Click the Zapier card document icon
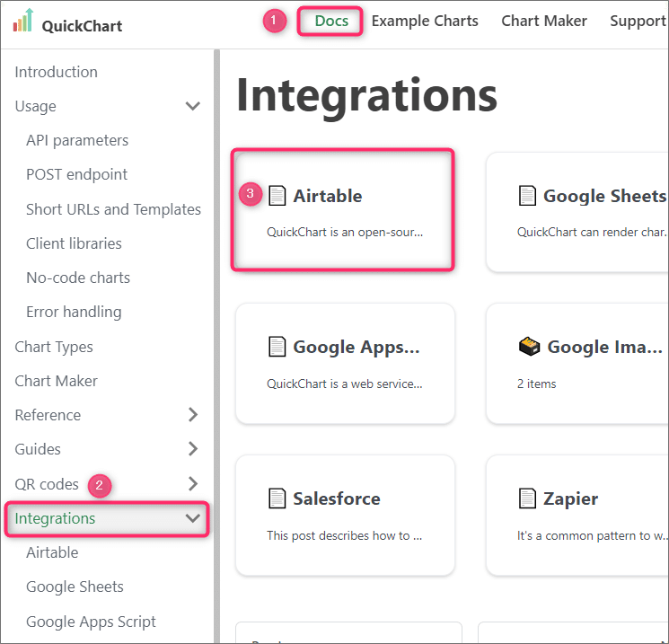The height and width of the screenshot is (644, 669). click(x=527, y=498)
